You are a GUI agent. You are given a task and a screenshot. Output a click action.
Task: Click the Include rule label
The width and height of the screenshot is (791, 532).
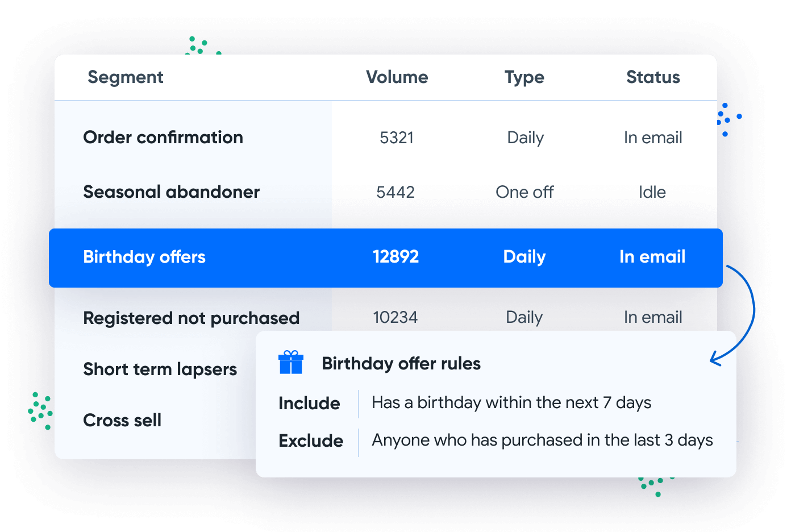[309, 404]
